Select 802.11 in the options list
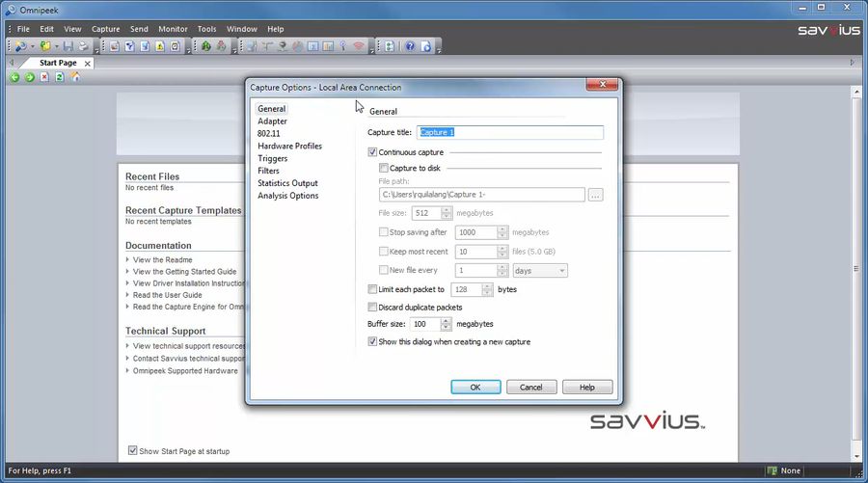Image resolution: width=868 pixels, height=483 pixels. pos(268,133)
